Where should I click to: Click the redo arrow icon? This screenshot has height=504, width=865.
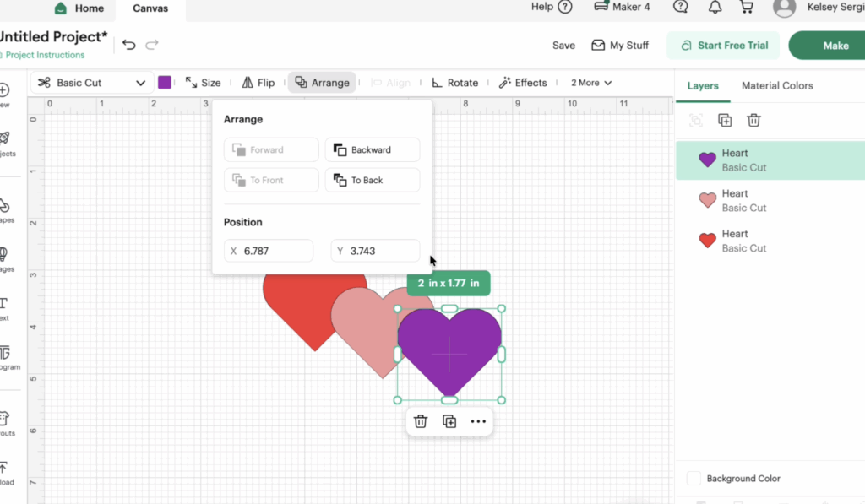tap(152, 45)
